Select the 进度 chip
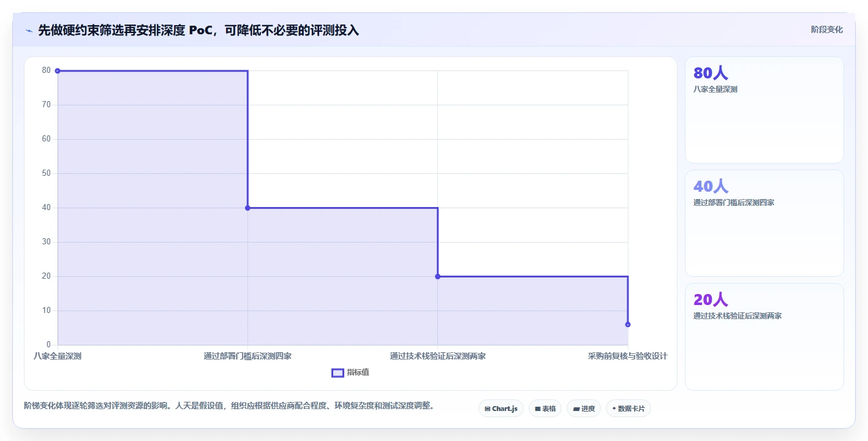Viewport: 868px width, 441px height. pos(584,409)
